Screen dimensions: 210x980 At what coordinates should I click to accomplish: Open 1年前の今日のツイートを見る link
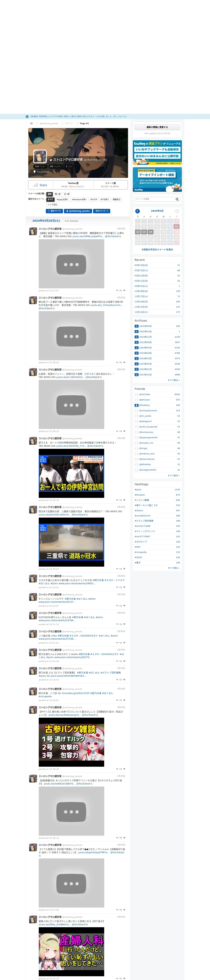pyautogui.click(x=157, y=250)
